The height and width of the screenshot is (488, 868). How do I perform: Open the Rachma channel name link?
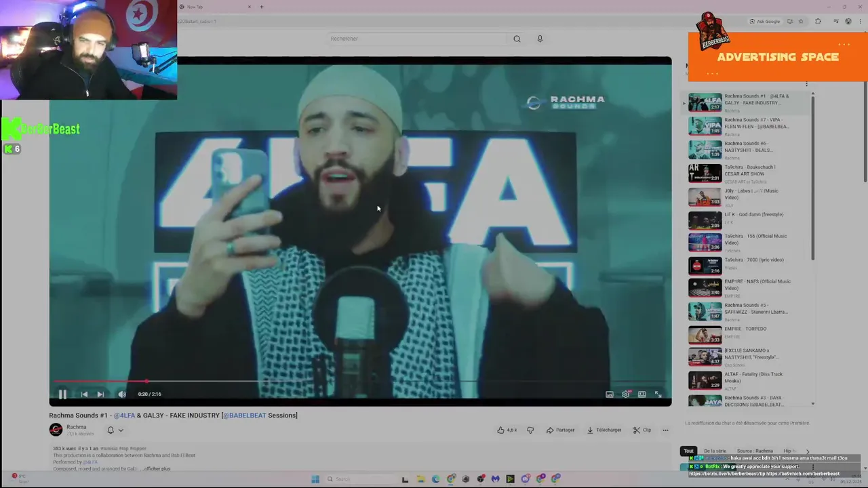[x=76, y=427]
